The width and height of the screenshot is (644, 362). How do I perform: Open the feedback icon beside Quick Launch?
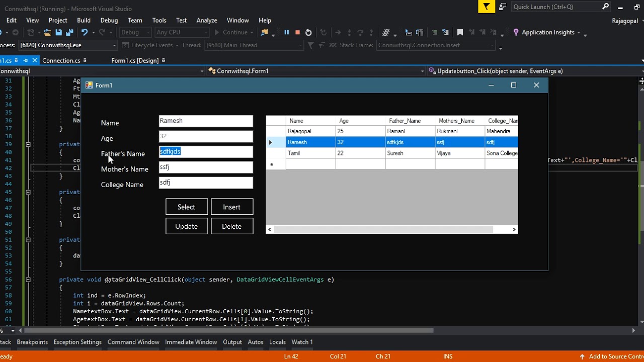[503, 7]
